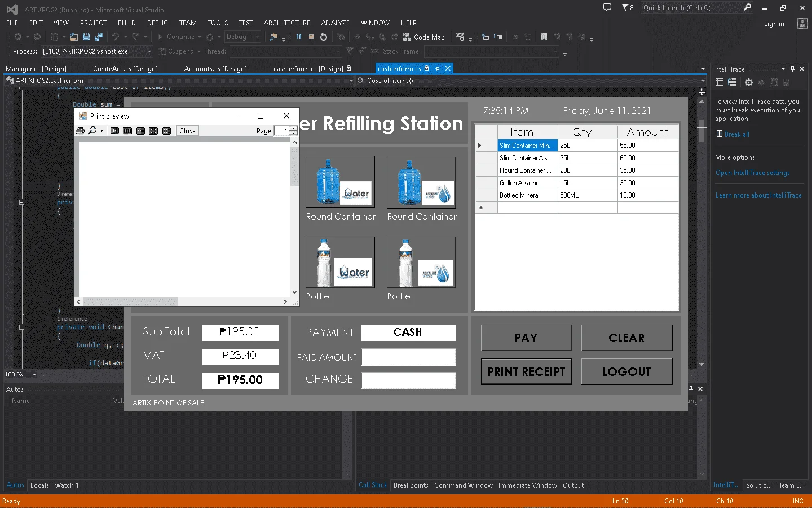The image size is (812, 508).
Task: Switch to Manager.cs [Design] tab
Action: tap(36, 69)
